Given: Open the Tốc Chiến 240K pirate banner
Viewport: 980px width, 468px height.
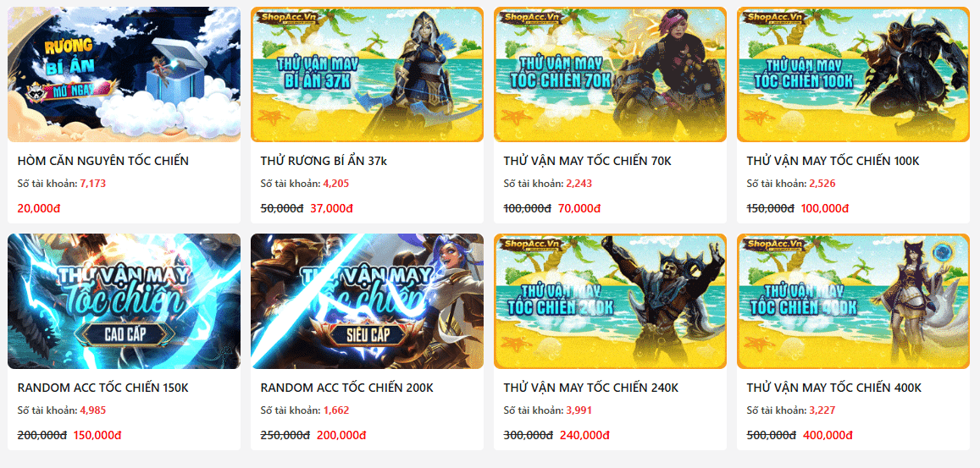Looking at the screenshot, I should pos(610,301).
